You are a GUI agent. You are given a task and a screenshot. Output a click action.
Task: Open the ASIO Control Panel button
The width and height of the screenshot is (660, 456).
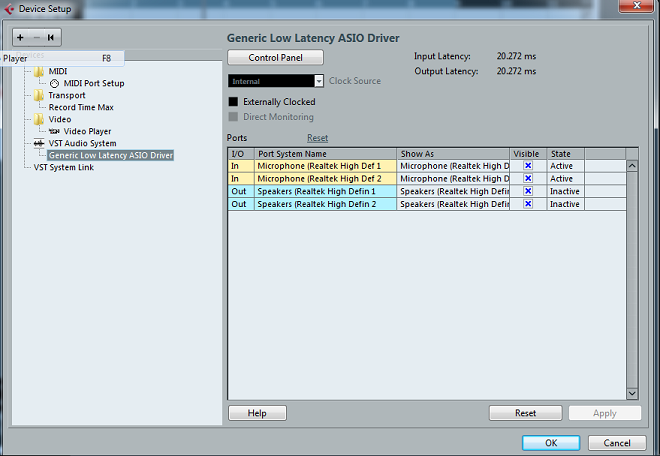coord(275,57)
